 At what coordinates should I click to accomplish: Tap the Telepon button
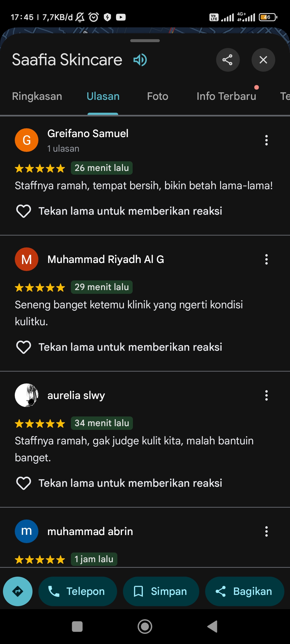coord(78,591)
